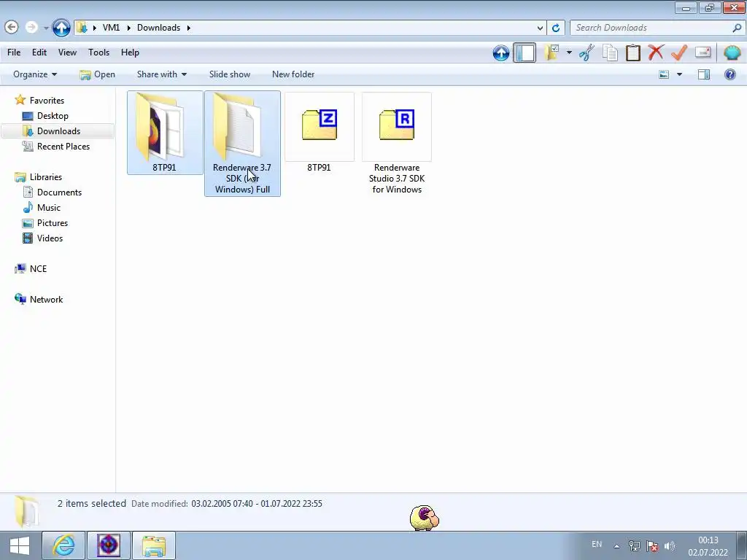Expand the arrow after VM1 in path
The height and width of the screenshot is (560, 747).
pyautogui.click(x=128, y=28)
